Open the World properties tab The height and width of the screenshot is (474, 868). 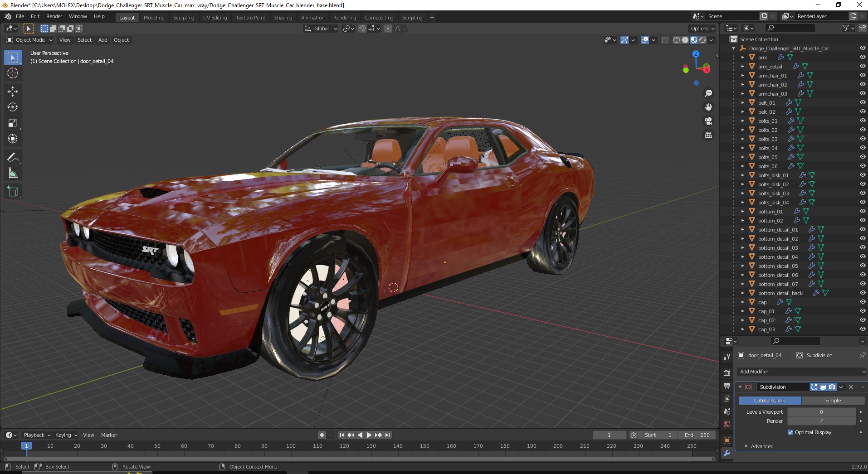click(x=727, y=424)
